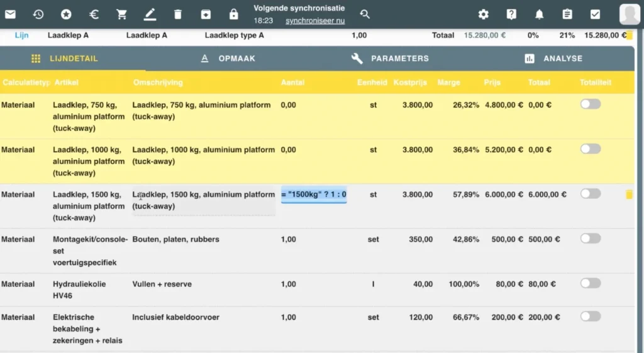644x353 pixels.
Task: Click the Totaliteit column header
Action: pyautogui.click(x=596, y=82)
